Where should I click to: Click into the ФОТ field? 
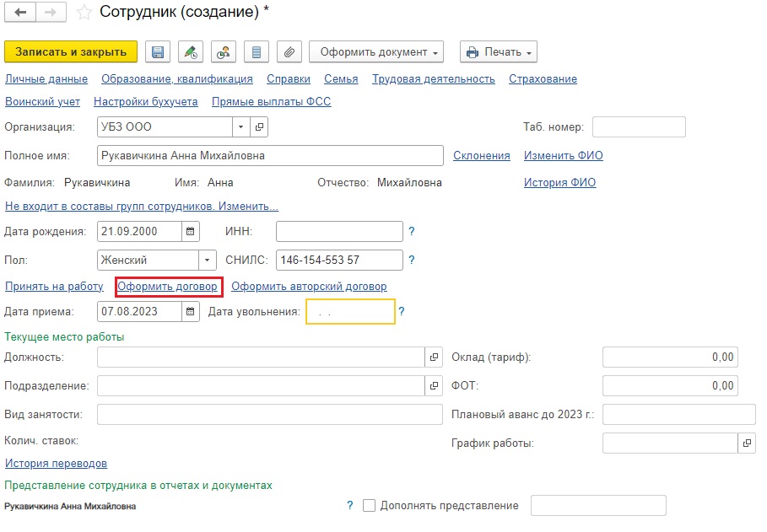pyautogui.click(x=670, y=386)
